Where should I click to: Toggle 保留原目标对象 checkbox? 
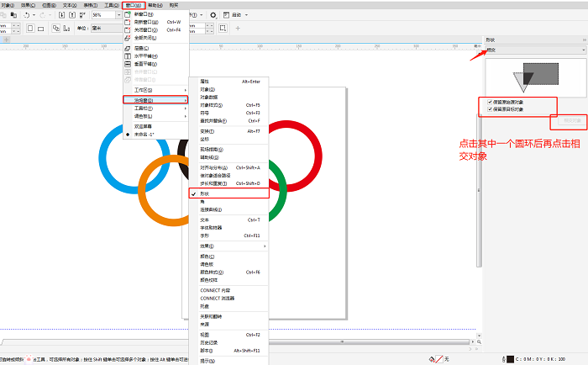(490, 109)
